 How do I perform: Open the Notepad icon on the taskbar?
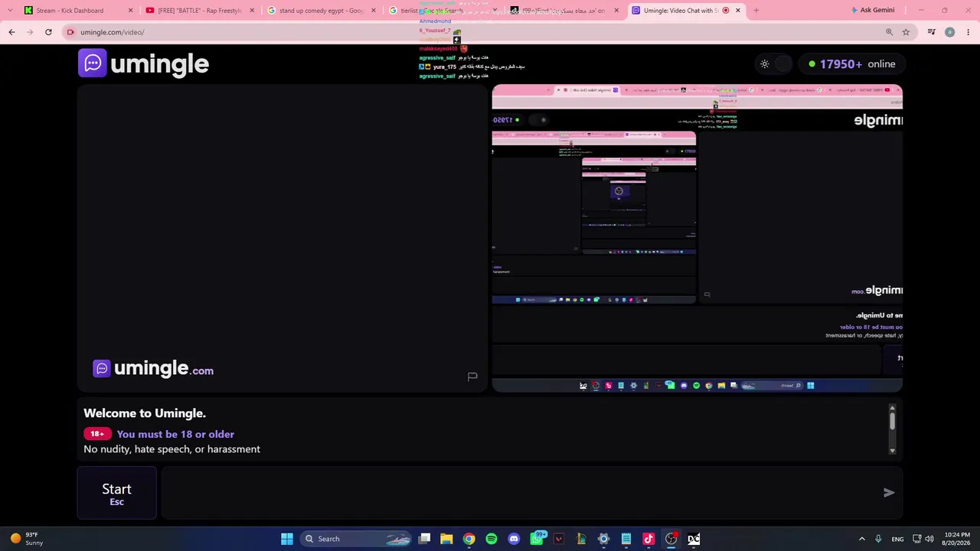click(626, 539)
